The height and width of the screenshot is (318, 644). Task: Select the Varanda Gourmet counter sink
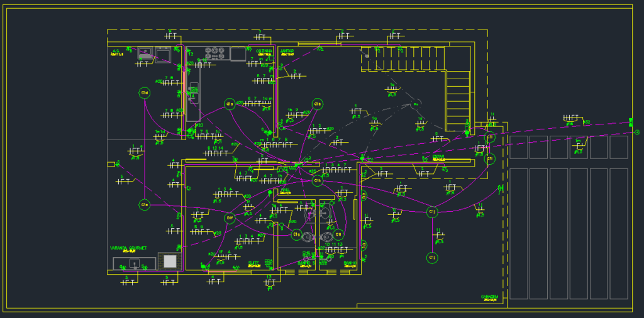coord(135,263)
